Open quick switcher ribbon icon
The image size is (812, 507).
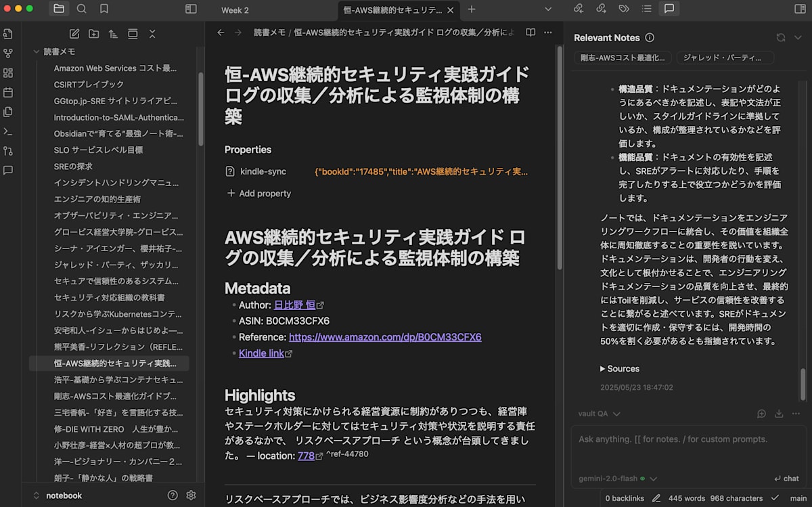tap(8, 34)
